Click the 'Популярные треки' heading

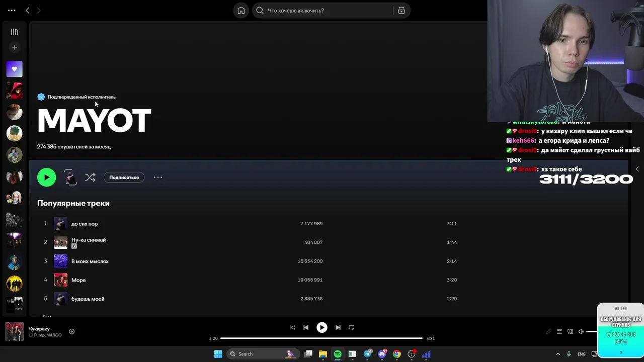(73, 203)
